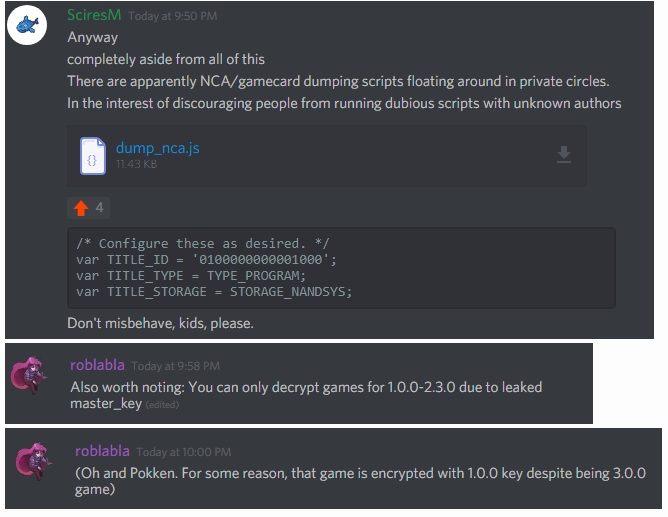Click the '(edited)' label after master_key
Viewport: 668px width, 517px height.
coord(162,405)
